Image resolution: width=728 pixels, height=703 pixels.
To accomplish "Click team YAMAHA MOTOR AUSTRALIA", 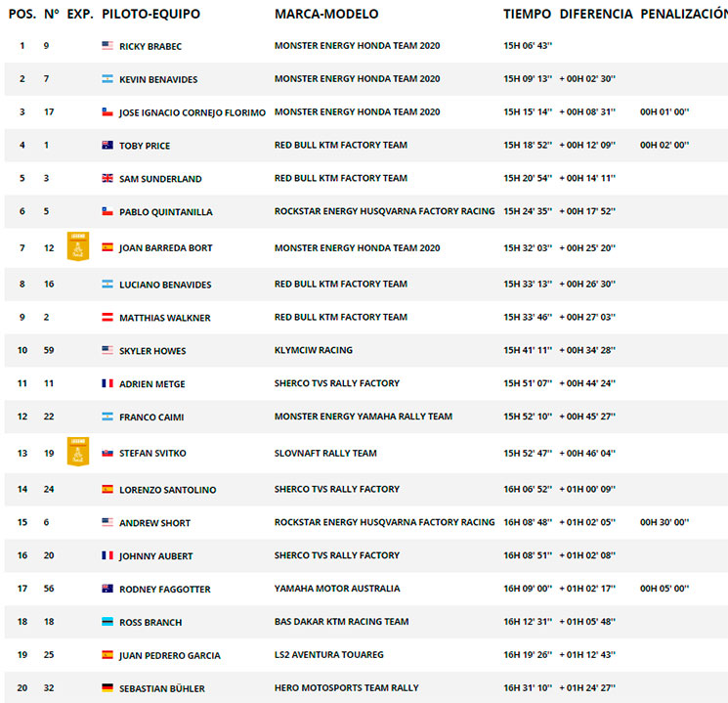I will tap(337, 589).
